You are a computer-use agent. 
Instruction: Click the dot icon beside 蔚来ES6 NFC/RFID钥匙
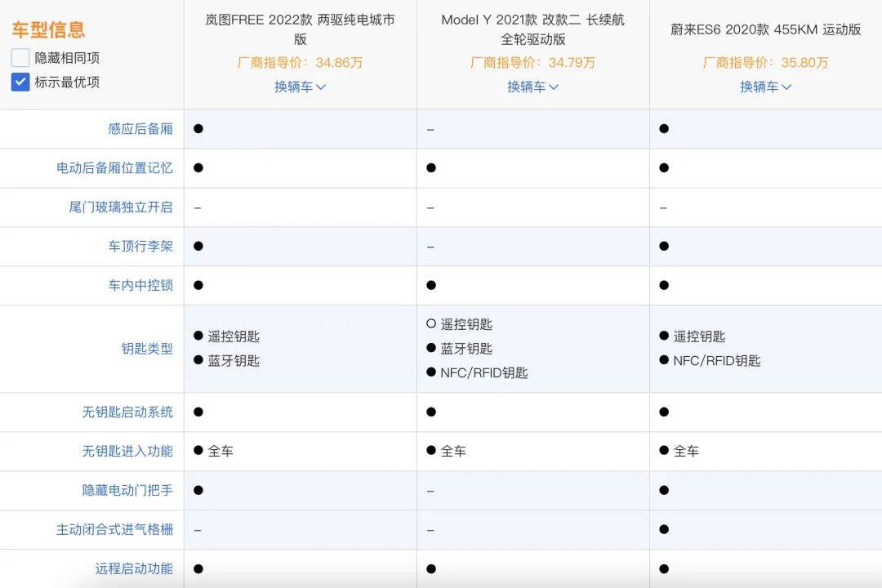coord(664,360)
